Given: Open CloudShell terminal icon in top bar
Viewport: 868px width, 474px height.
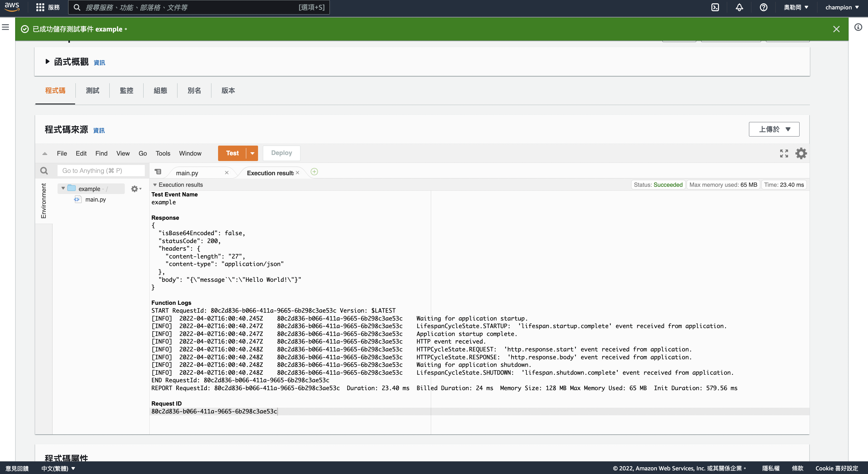Looking at the screenshot, I should tap(715, 7).
